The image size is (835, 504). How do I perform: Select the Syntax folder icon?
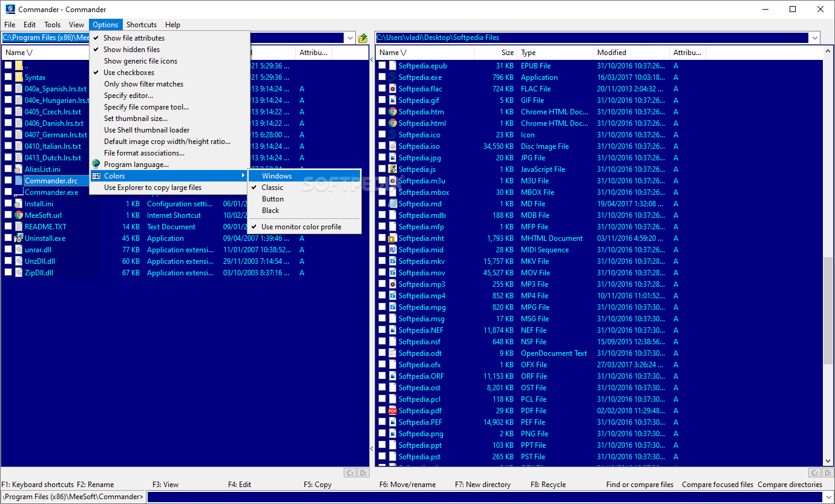pyautogui.click(x=19, y=77)
